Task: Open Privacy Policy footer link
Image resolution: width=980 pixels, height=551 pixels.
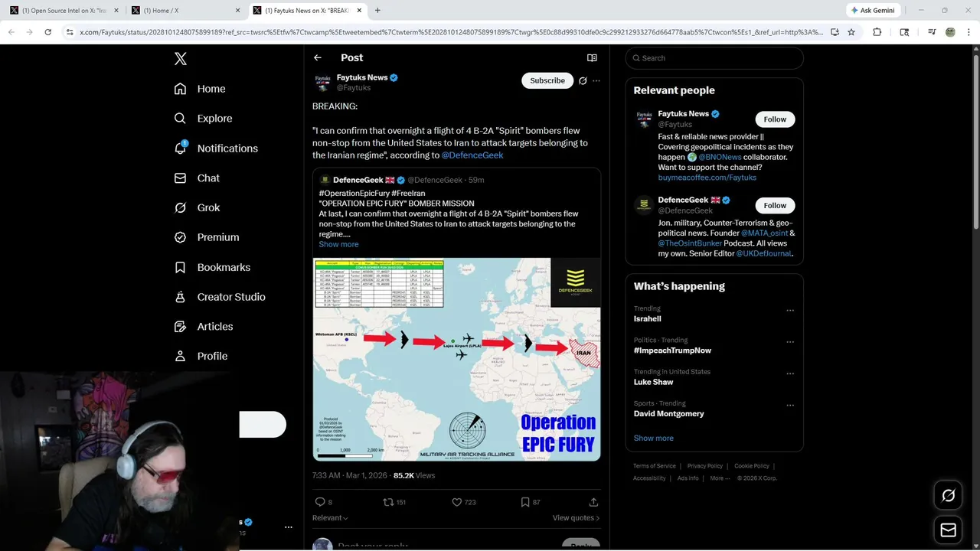Action: coord(704,466)
